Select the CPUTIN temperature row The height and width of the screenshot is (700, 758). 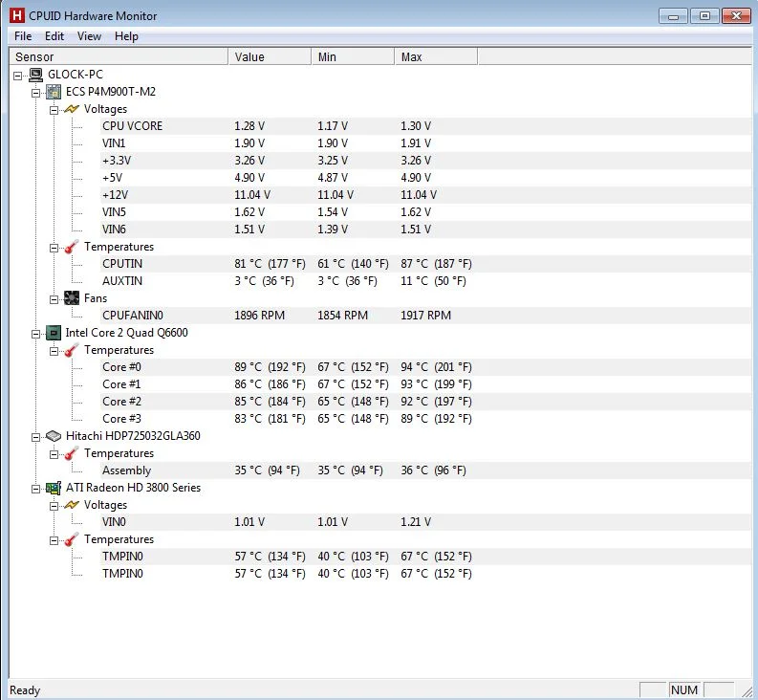point(426,264)
